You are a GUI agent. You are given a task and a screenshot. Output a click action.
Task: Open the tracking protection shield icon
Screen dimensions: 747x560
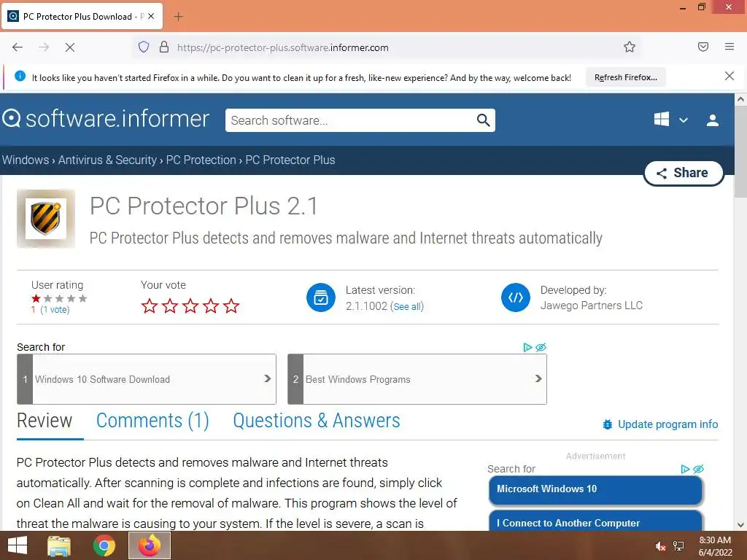[144, 47]
